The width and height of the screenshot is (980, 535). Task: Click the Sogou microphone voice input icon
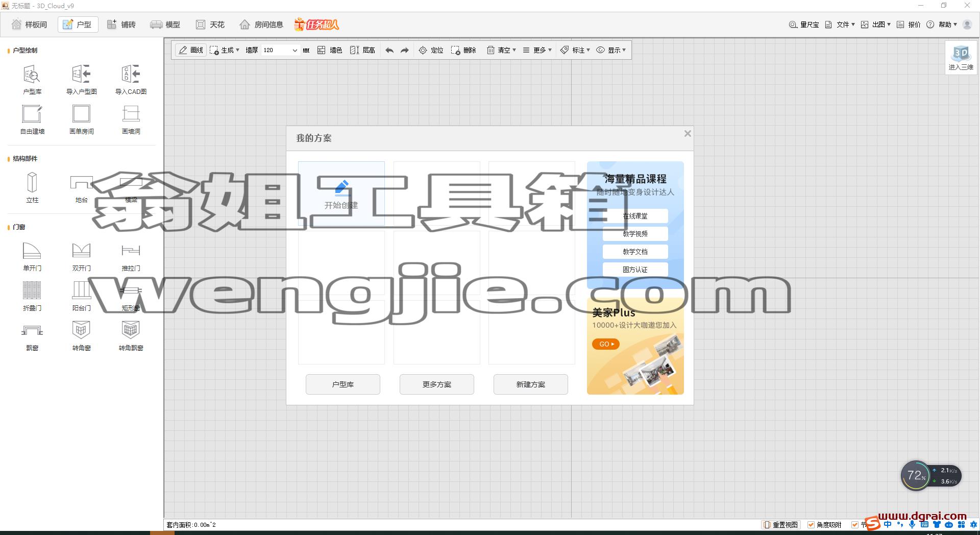(912, 524)
